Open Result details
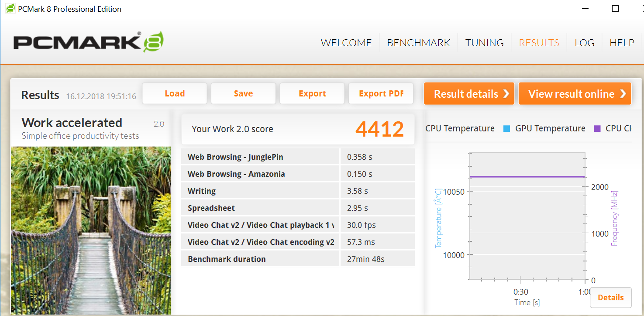Screen dimensions: 644x316 [x=469, y=93]
